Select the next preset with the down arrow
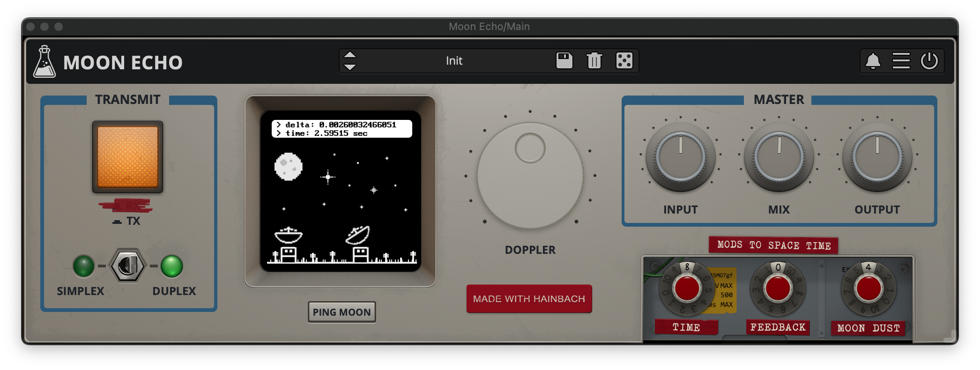The height and width of the screenshot is (370, 980). click(350, 67)
